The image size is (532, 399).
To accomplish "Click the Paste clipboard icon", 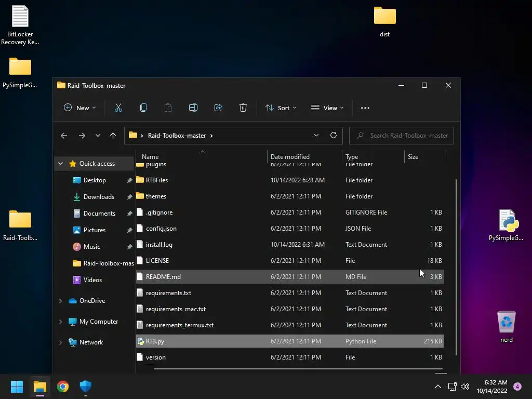I will click(x=168, y=108).
